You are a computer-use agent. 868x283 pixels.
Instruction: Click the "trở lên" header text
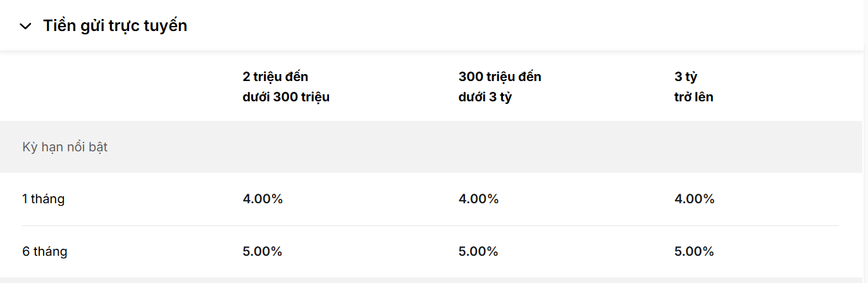click(694, 97)
